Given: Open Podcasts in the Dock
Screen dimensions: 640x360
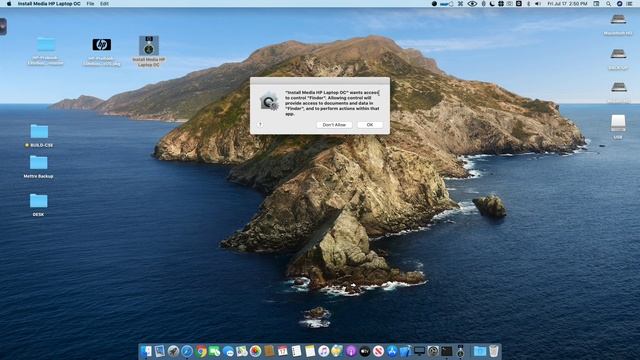Looking at the screenshot, I should pos(351,351).
